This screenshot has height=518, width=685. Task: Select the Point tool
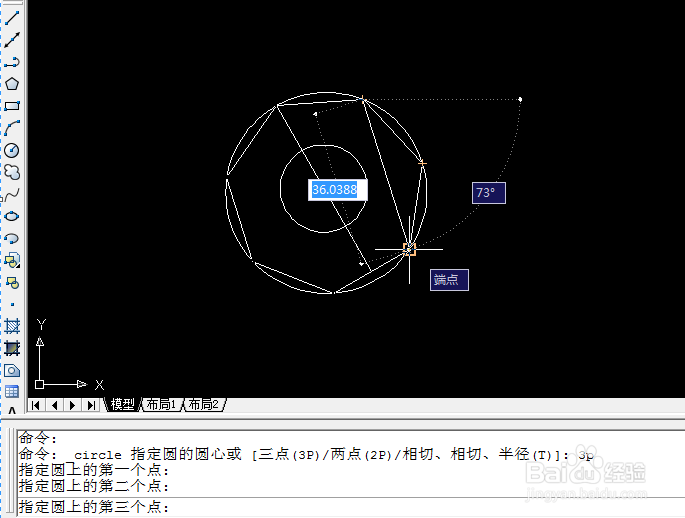(12, 304)
